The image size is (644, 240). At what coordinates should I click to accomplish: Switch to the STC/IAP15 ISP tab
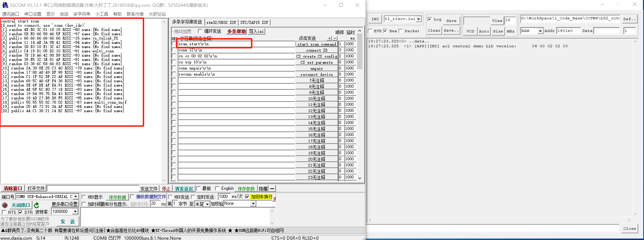254,22
